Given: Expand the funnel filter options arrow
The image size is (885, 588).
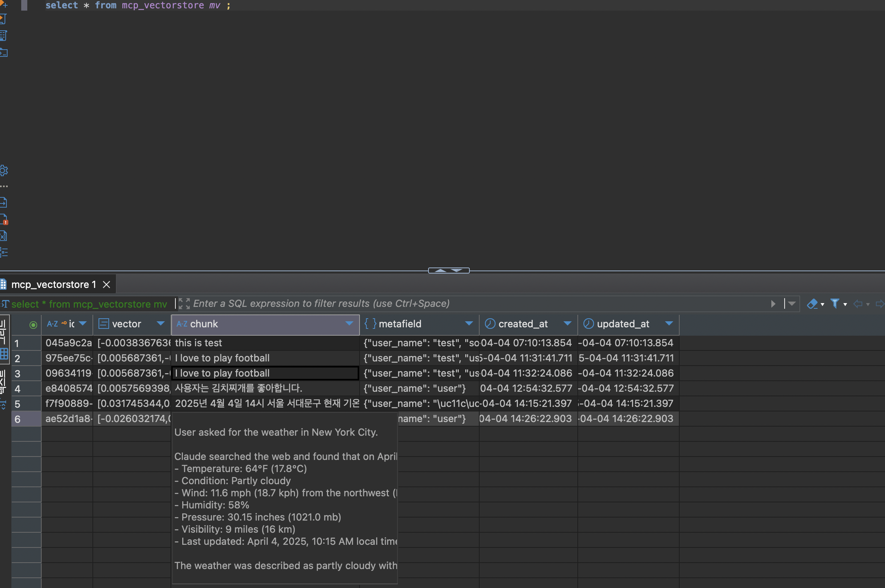Looking at the screenshot, I should click(x=845, y=305).
